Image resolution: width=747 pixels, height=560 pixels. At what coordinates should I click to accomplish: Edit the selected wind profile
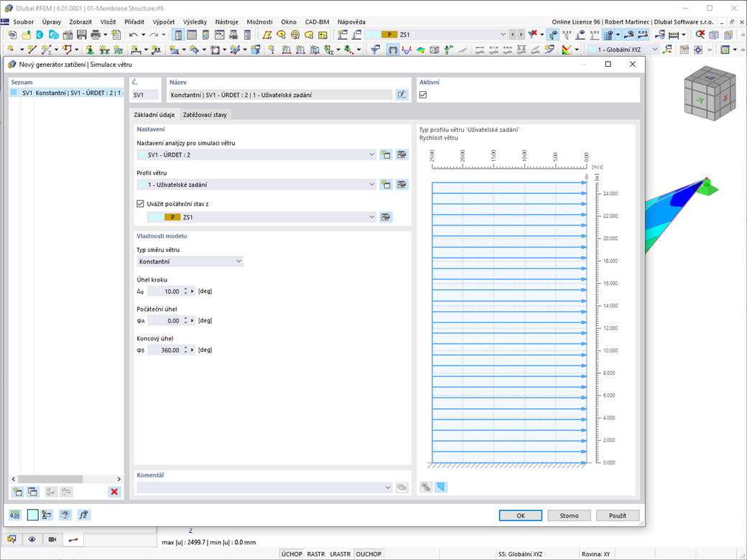click(402, 184)
